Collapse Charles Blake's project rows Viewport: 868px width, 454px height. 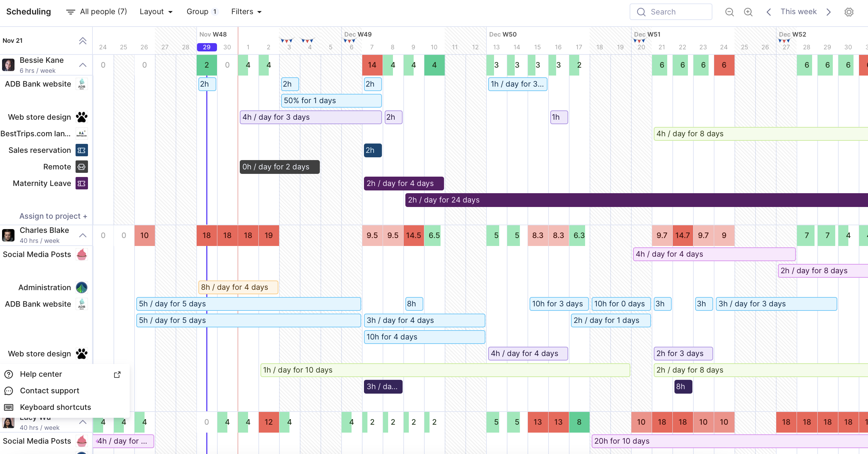click(x=82, y=235)
